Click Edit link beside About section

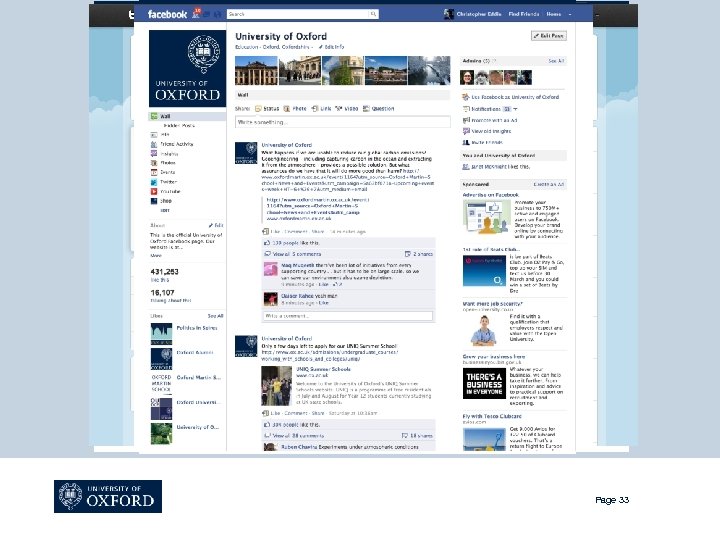click(216, 225)
